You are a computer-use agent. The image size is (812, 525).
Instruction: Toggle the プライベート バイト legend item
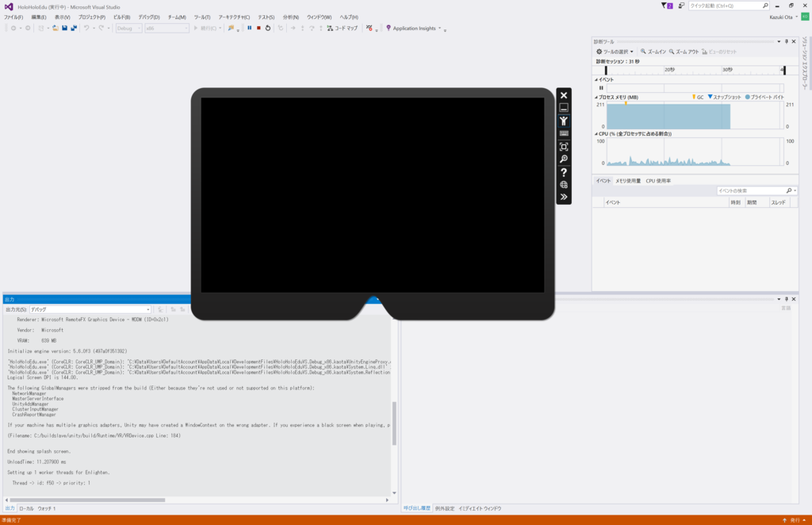[764, 97]
